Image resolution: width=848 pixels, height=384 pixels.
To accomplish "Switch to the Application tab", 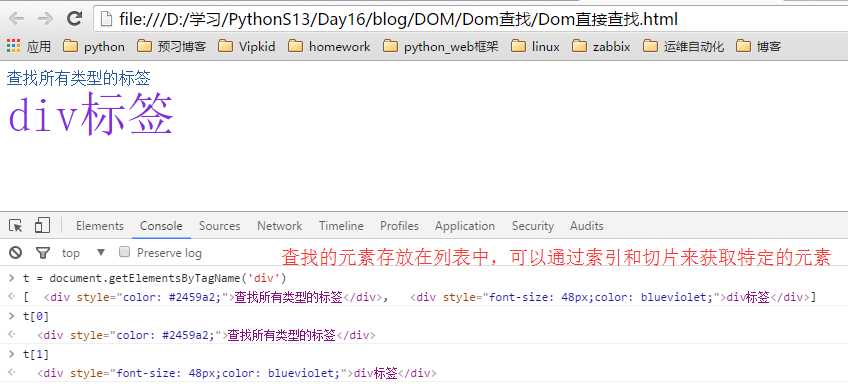I will click(465, 226).
